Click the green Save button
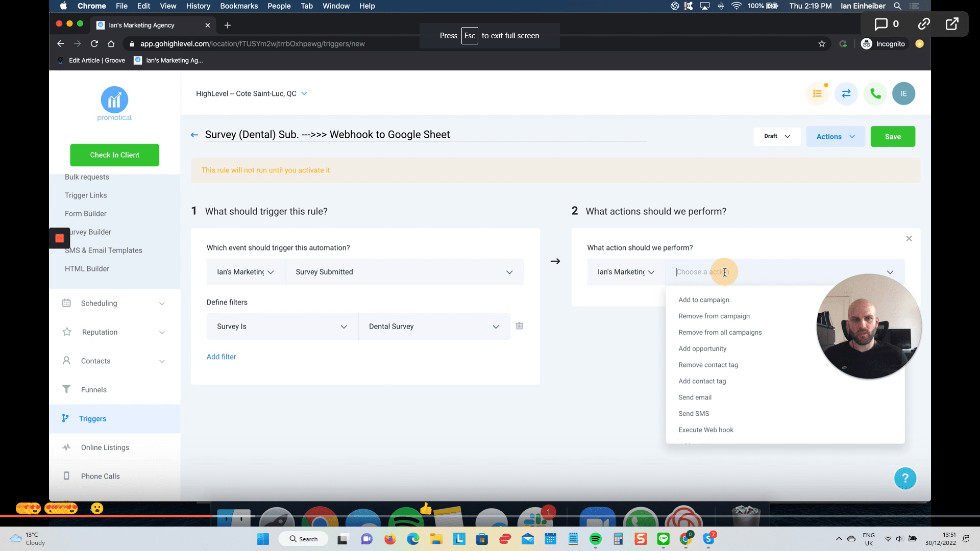 (x=893, y=137)
